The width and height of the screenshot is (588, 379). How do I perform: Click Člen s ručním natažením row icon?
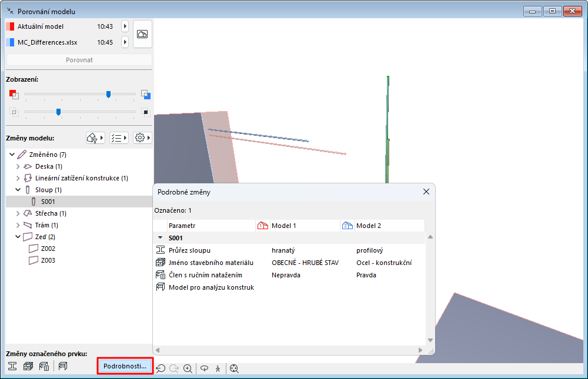(x=161, y=275)
